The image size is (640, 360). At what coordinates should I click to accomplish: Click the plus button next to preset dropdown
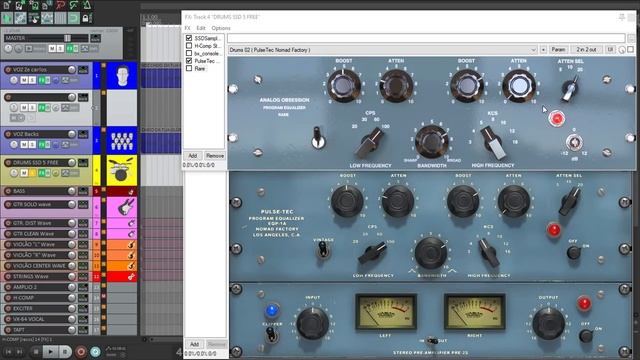(543, 50)
